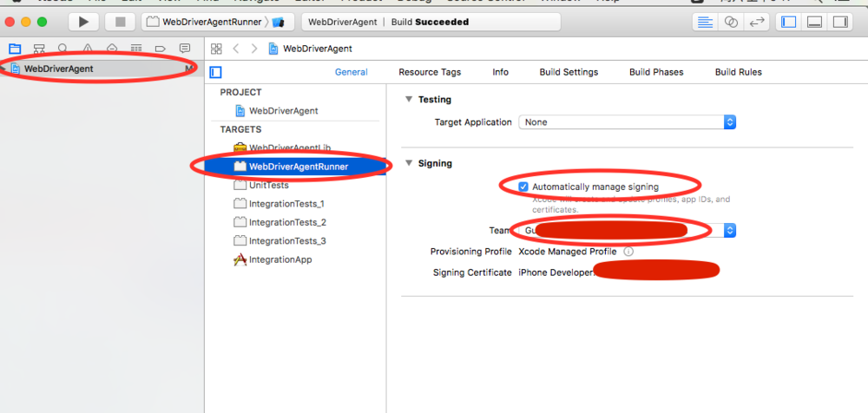Open the Build Settings tab
Viewport: 868px width, 413px height.
click(569, 72)
